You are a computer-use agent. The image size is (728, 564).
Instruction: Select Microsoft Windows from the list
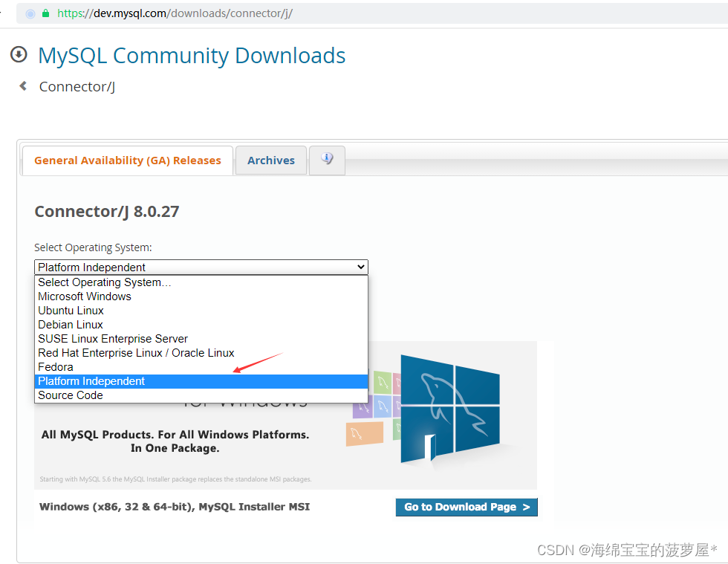pos(201,296)
